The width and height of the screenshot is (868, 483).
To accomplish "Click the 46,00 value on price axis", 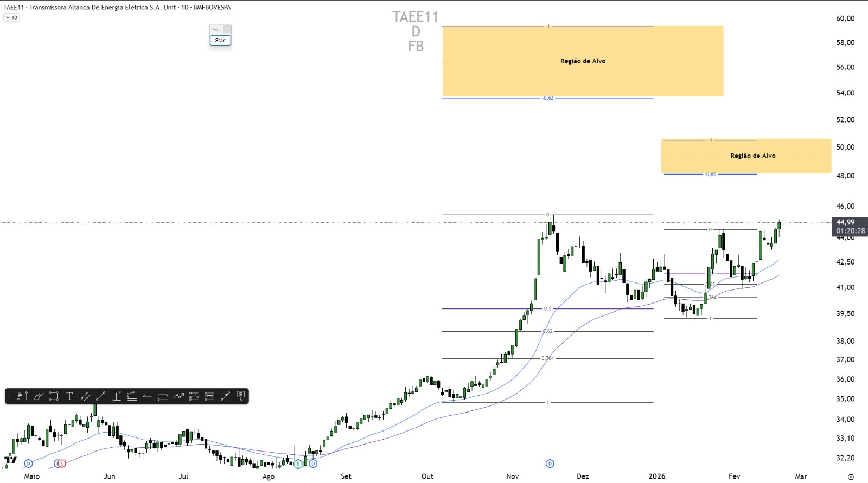I will tap(845, 206).
